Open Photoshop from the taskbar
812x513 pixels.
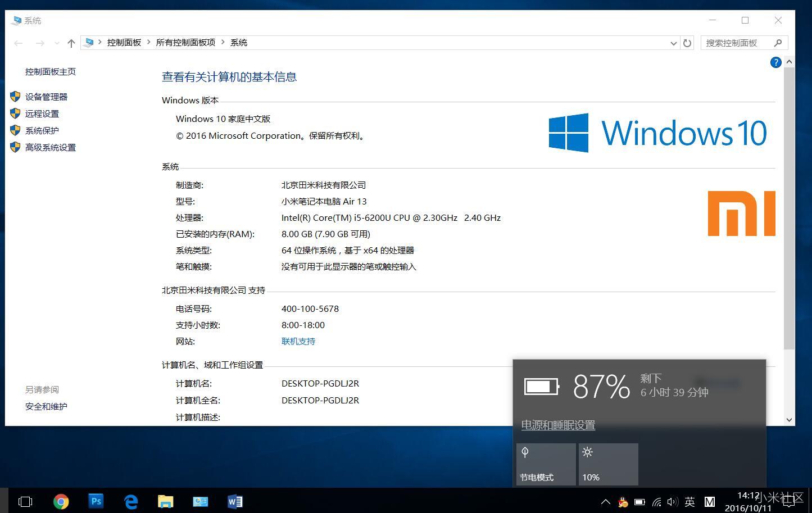pyautogui.click(x=96, y=501)
